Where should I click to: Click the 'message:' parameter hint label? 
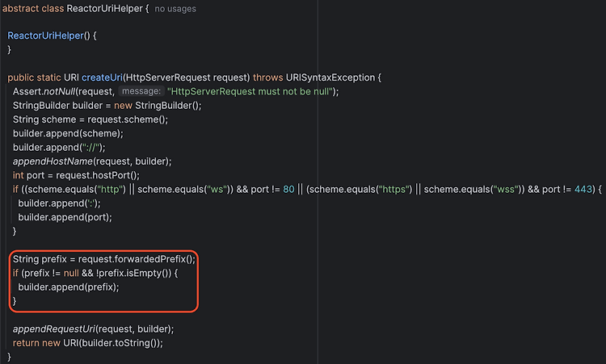pos(141,91)
